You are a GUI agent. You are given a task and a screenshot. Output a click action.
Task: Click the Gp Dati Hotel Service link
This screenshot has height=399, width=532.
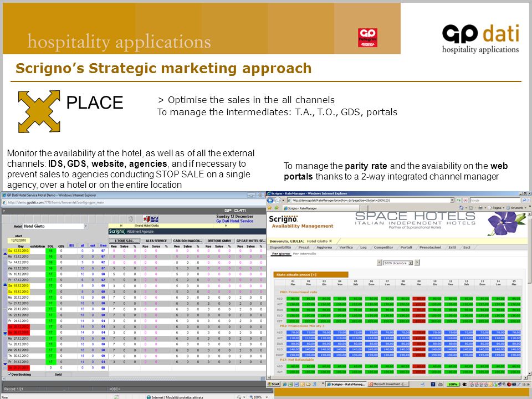pos(235,221)
